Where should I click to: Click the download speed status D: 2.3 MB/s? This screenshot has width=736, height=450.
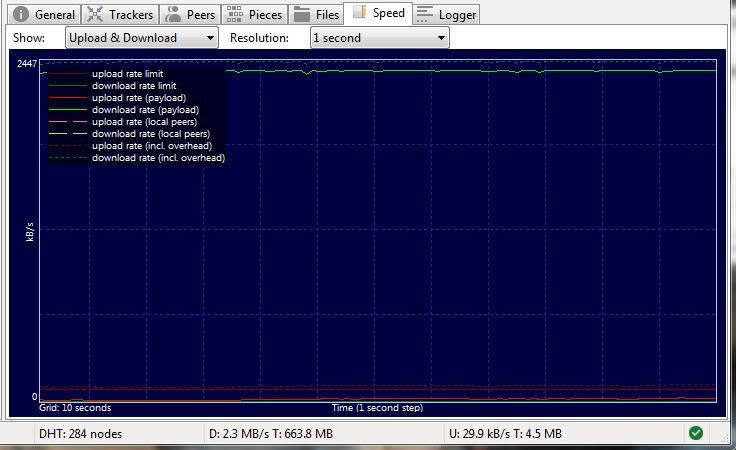point(271,434)
